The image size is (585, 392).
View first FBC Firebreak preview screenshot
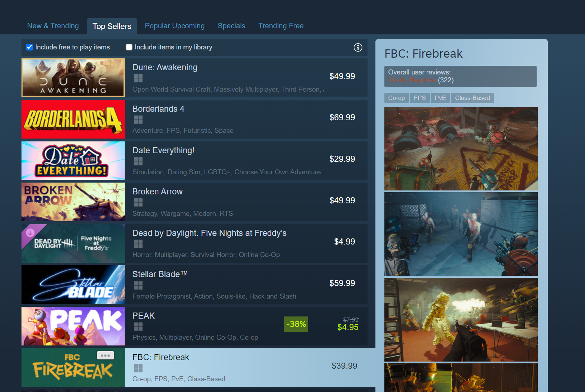pyautogui.click(x=461, y=149)
